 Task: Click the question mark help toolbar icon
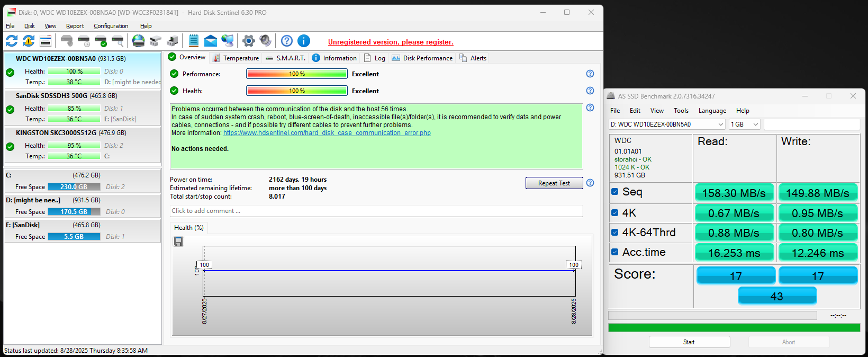coord(287,41)
